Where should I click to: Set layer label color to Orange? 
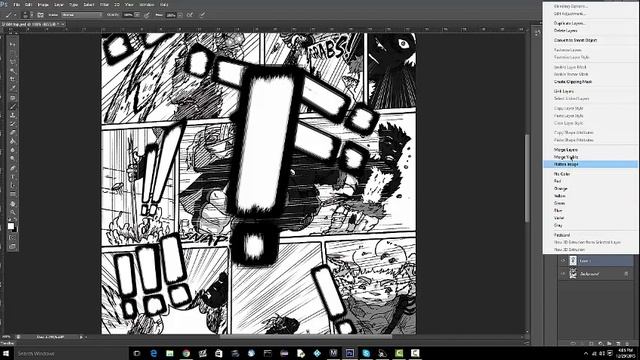590,189
